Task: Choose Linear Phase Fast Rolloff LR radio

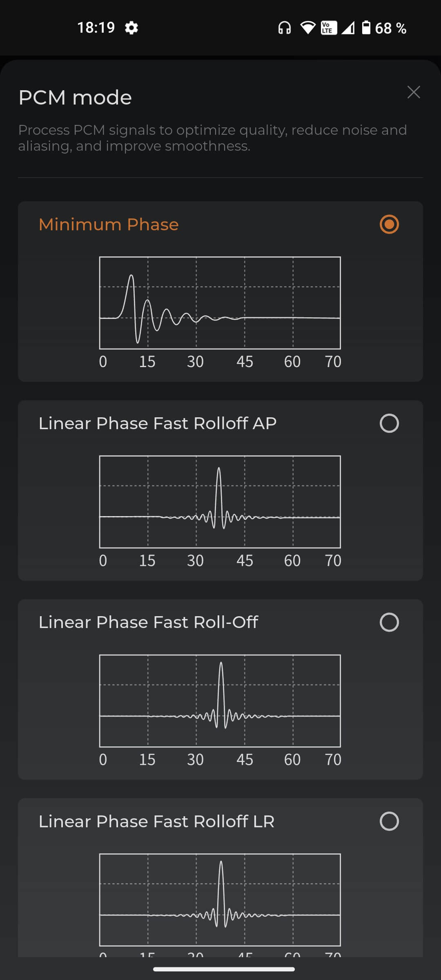Action: (389, 821)
